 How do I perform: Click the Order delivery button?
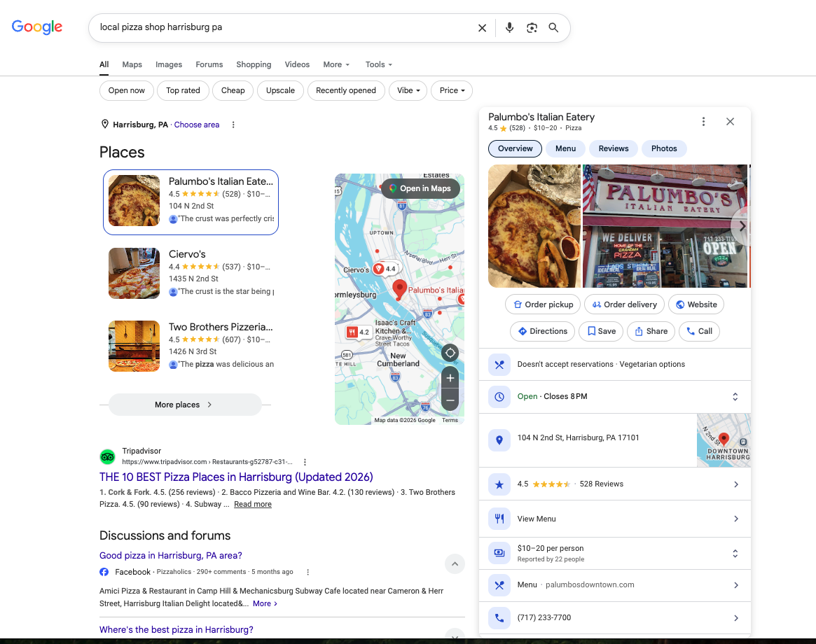625,304
